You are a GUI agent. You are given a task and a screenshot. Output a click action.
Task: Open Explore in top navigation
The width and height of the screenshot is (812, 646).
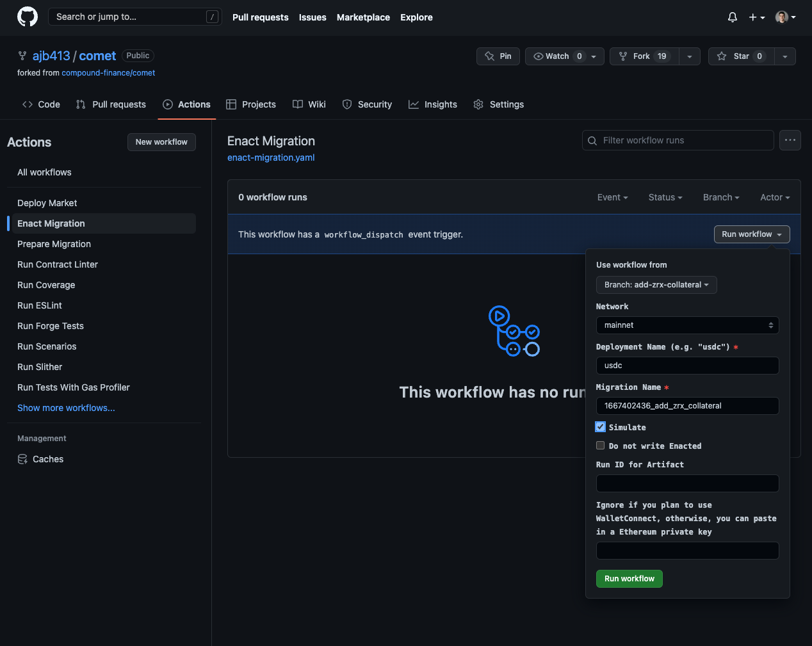(x=416, y=17)
